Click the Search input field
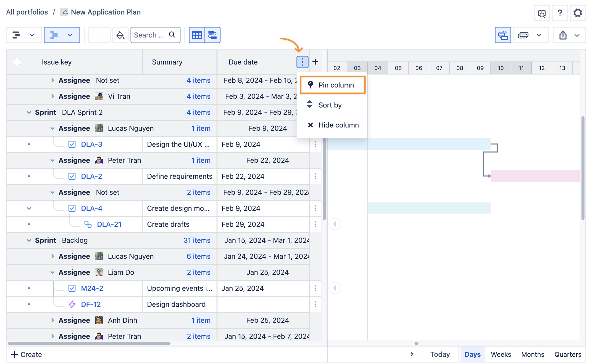This screenshot has height=364, width=596. click(x=150, y=35)
